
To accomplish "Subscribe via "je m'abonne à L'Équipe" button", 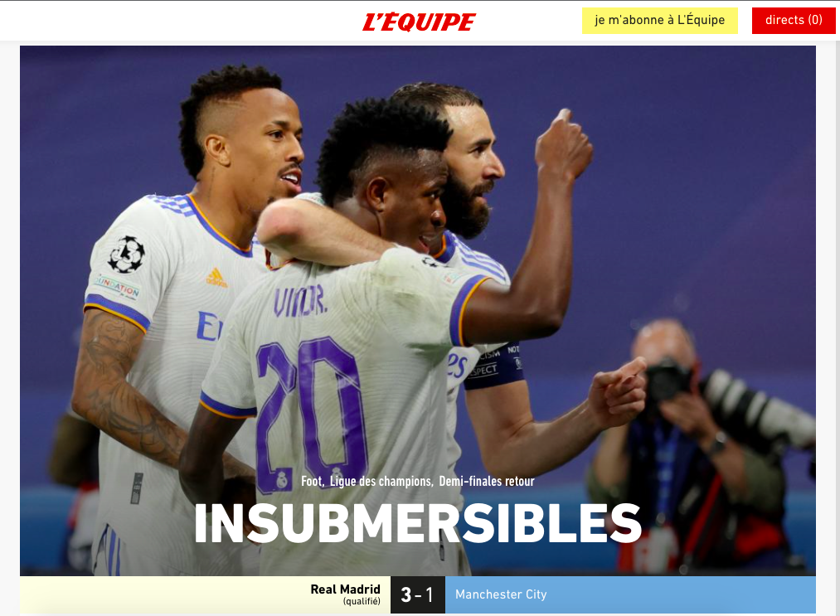I will click(x=659, y=21).
